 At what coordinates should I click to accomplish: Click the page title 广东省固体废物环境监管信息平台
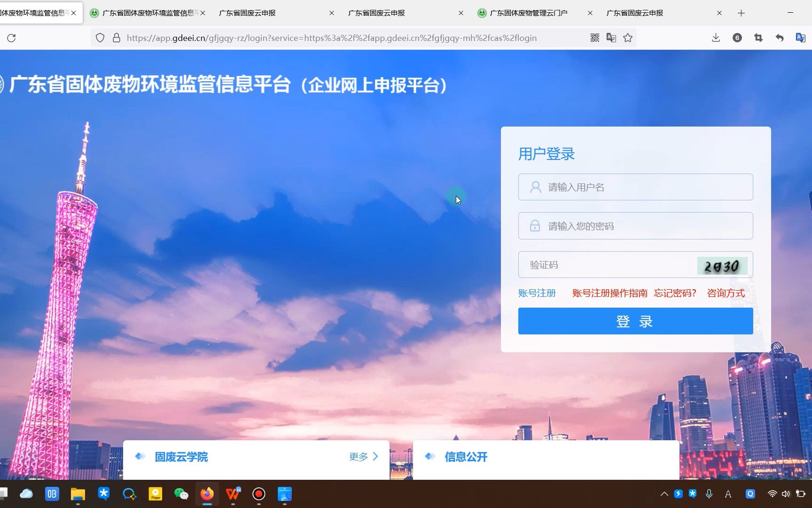click(150, 85)
